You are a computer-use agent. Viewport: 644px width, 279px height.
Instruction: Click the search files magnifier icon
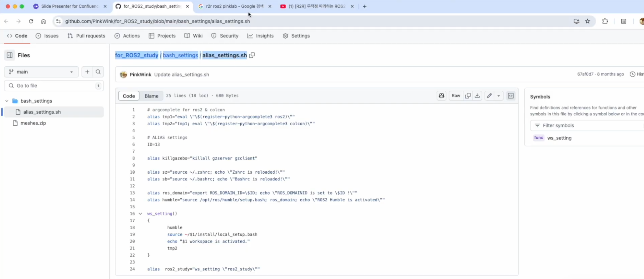pos(98,72)
